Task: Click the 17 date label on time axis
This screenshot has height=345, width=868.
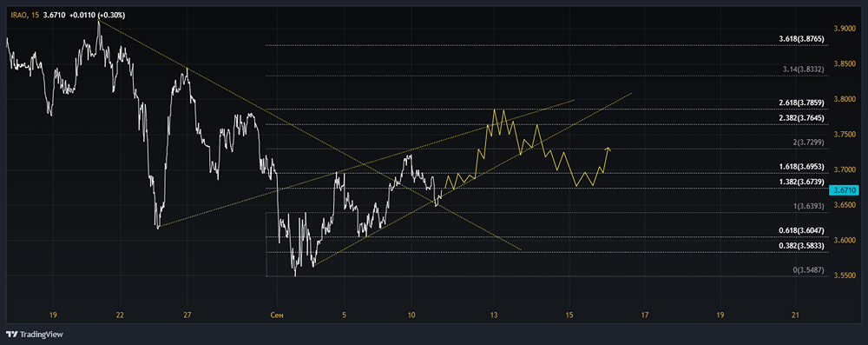Action: pos(644,315)
